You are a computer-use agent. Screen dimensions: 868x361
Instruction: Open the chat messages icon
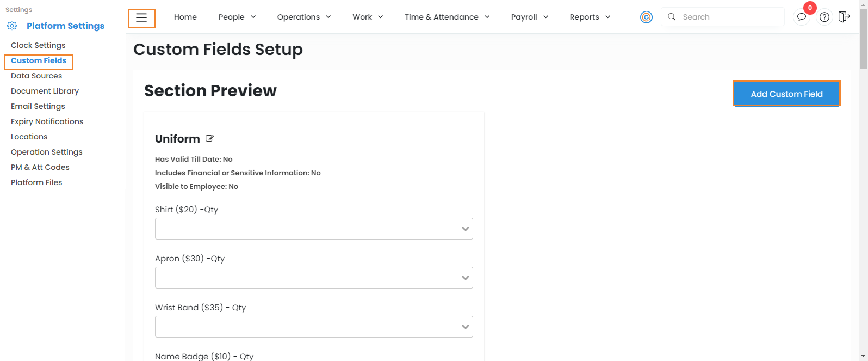click(x=801, y=17)
